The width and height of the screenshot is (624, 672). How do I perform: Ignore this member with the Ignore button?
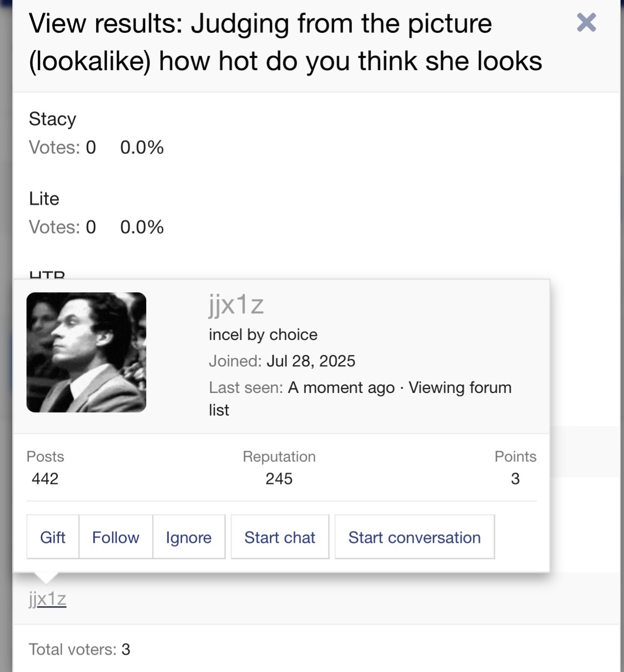point(189,537)
